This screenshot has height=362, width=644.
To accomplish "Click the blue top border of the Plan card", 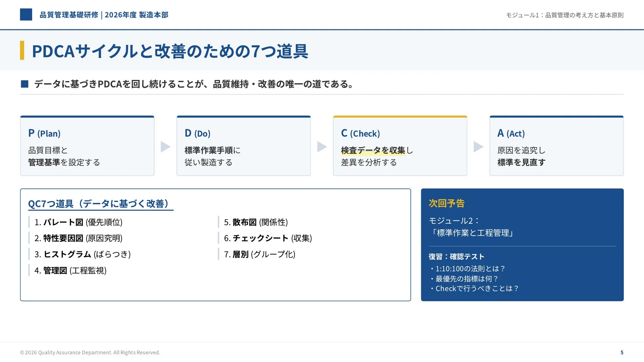I will tap(87, 116).
